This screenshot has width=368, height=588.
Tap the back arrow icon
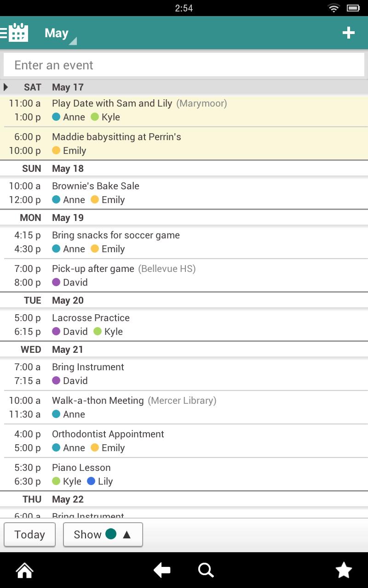tap(161, 570)
